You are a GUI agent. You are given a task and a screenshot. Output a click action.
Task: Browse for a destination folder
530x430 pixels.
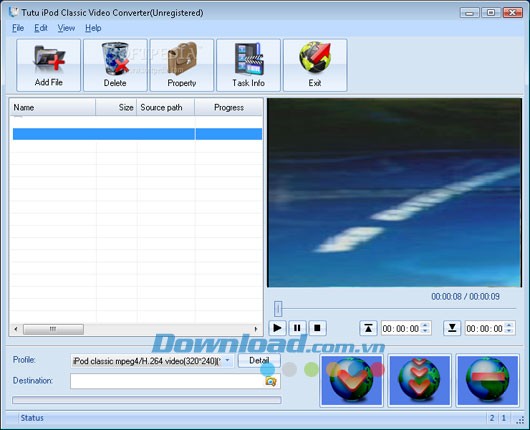click(x=271, y=381)
